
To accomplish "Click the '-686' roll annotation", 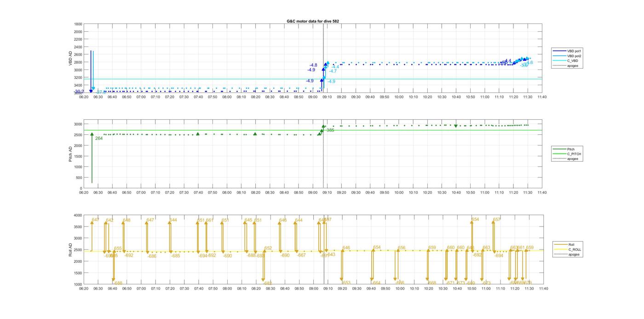I will 152,256.
